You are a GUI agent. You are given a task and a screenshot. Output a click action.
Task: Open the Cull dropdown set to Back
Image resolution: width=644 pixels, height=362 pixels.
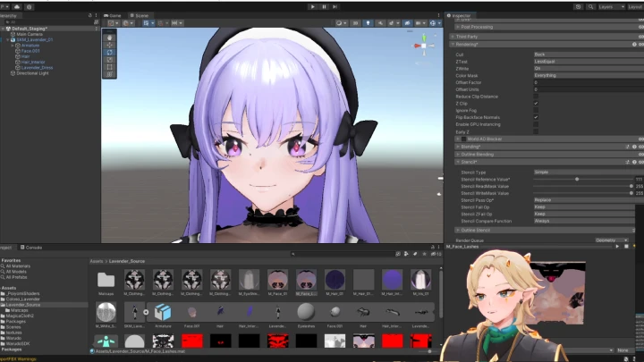pyautogui.click(x=589, y=55)
